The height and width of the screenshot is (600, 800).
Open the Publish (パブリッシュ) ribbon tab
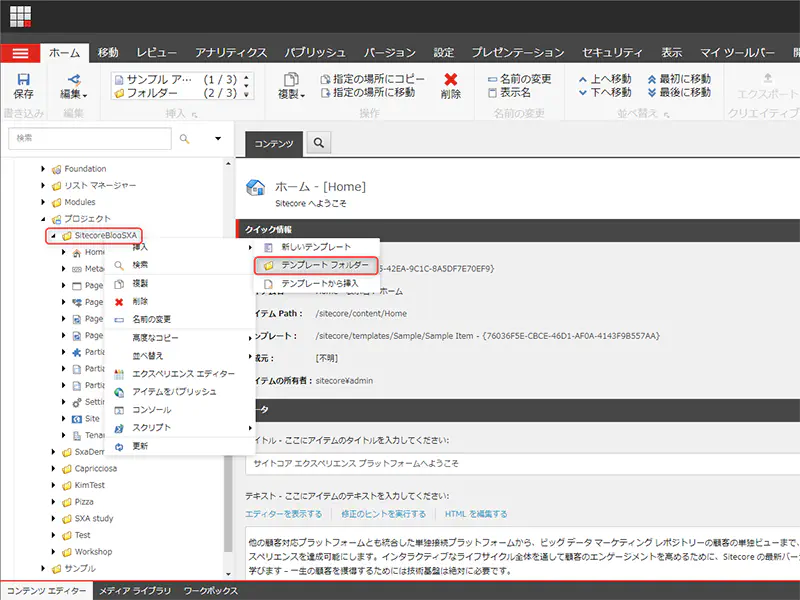pos(315,53)
